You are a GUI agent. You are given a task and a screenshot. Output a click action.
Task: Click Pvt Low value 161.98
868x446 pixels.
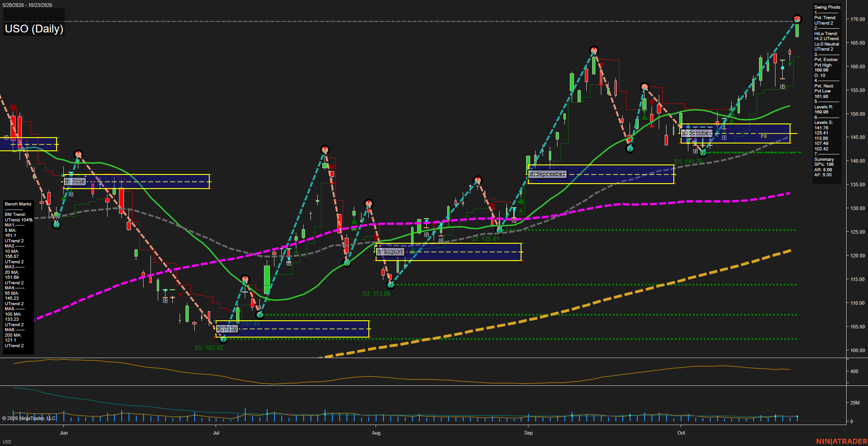click(x=821, y=97)
